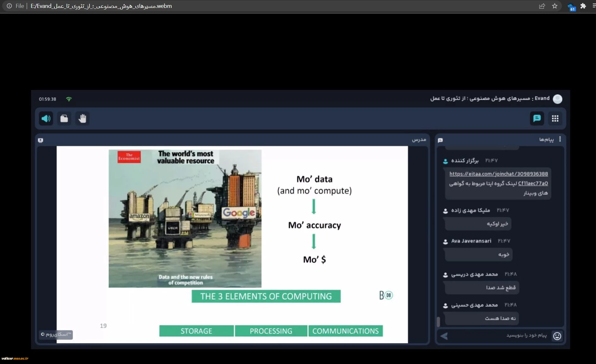Click 'THE 3 ELEMENTS OF COMPUTING' banner
Image resolution: width=596 pixels, height=364 pixels.
click(266, 296)
